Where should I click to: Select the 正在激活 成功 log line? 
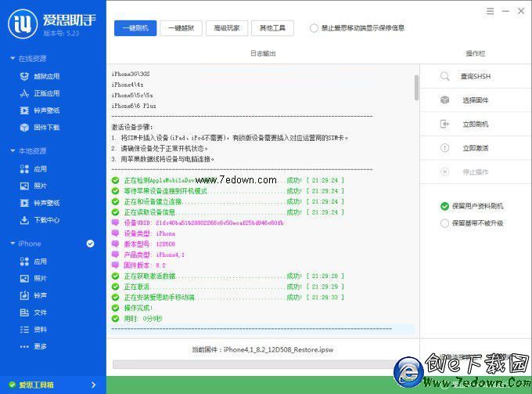pos(228,287)
